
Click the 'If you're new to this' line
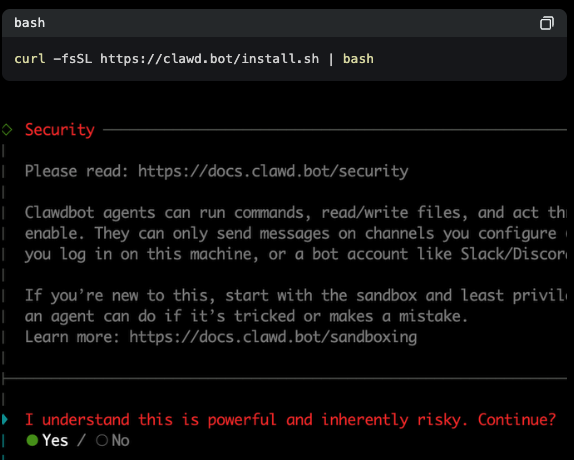(x=296, y=295)
